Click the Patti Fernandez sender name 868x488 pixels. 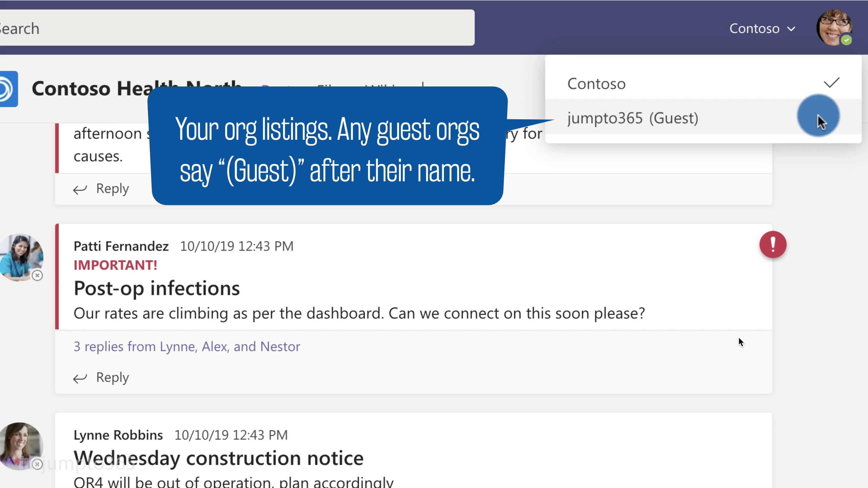point(121,246)
